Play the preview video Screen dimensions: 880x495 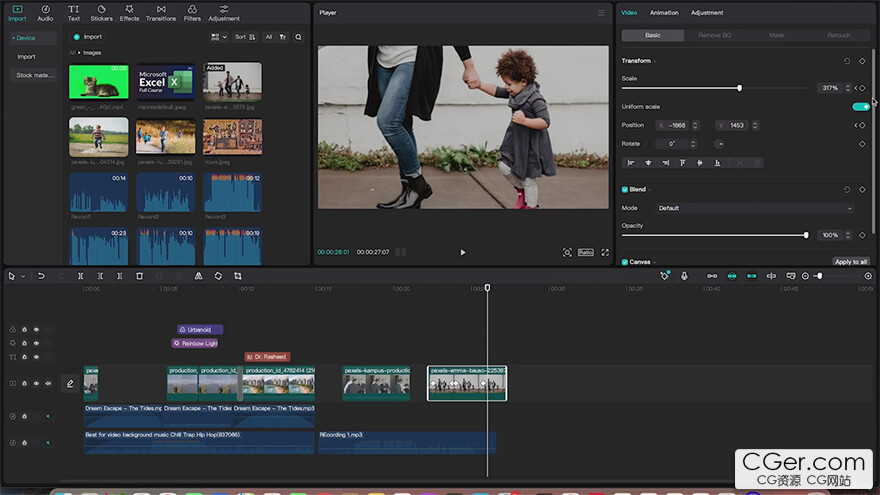pos(463,253)
